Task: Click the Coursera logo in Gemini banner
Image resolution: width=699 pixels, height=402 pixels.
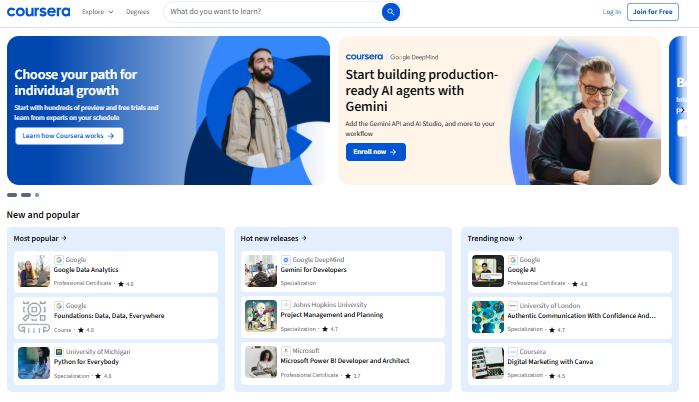Action: tap(364, 57)
